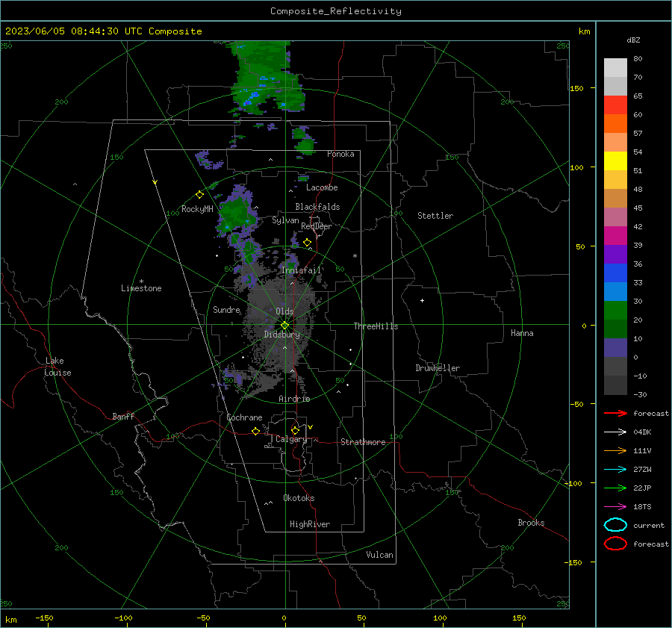Click the cyan 'current' ellipse icon
Viewport: 672px width, 628px height.
(x=615, y=525)
